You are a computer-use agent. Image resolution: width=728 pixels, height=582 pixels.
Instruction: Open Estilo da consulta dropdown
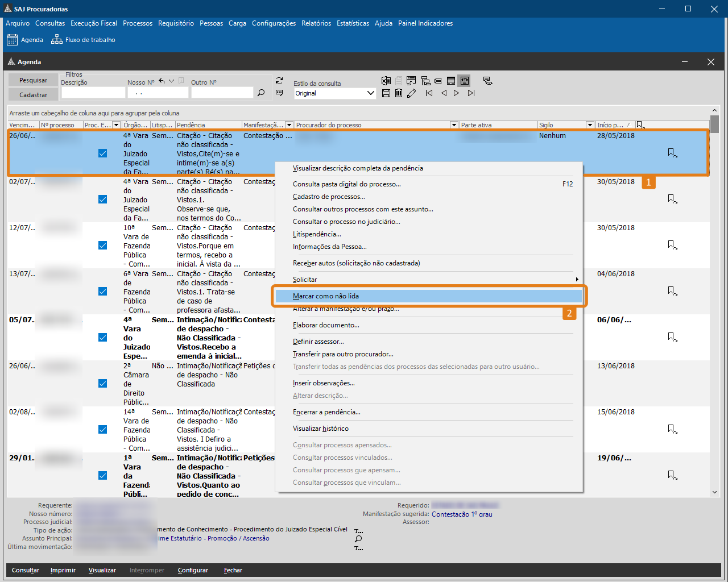pos(371,93)
